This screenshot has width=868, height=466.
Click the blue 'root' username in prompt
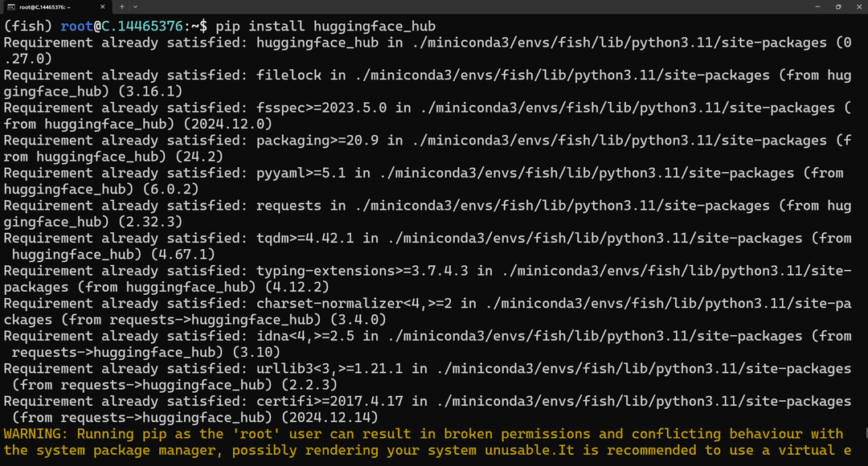pyautogui.click(x=76, y=26)
